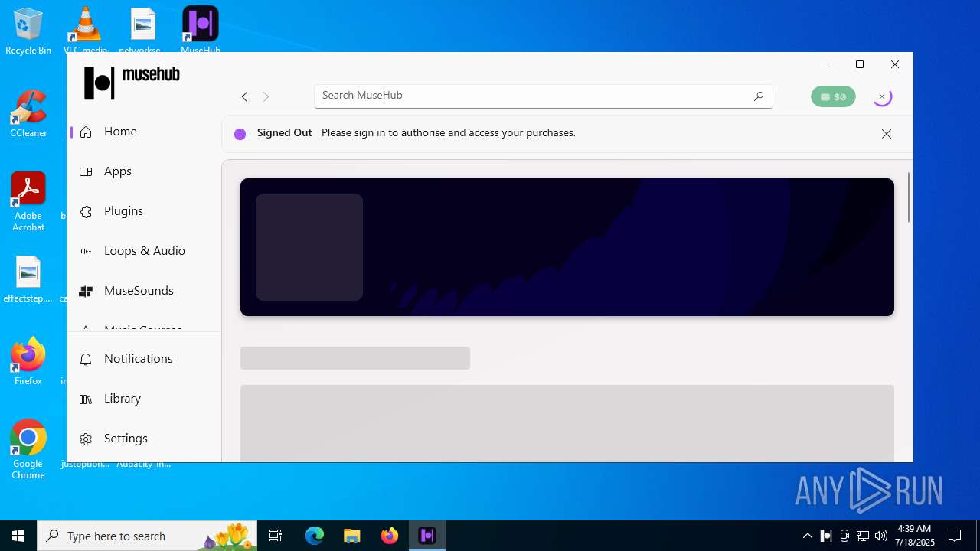Open the Windows Start menu
Viewport: 980px width, 551px height.
pyautogui.click(x=18, y=536)
